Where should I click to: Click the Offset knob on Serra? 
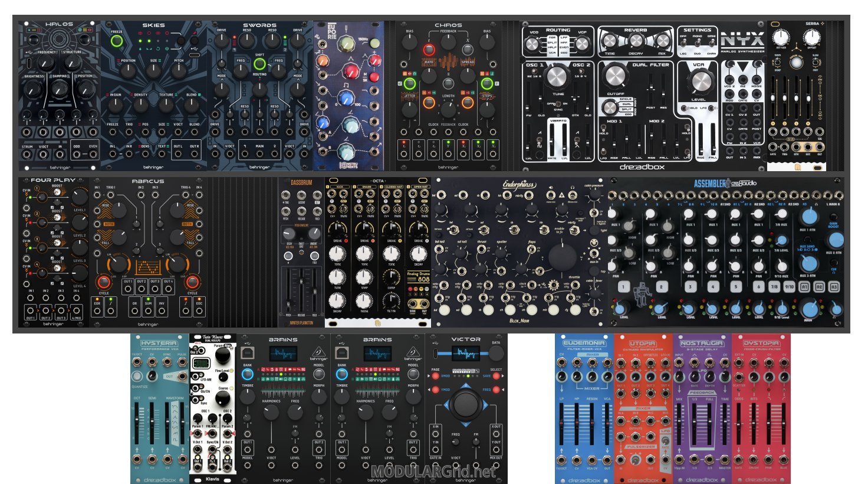pos(812,38)
